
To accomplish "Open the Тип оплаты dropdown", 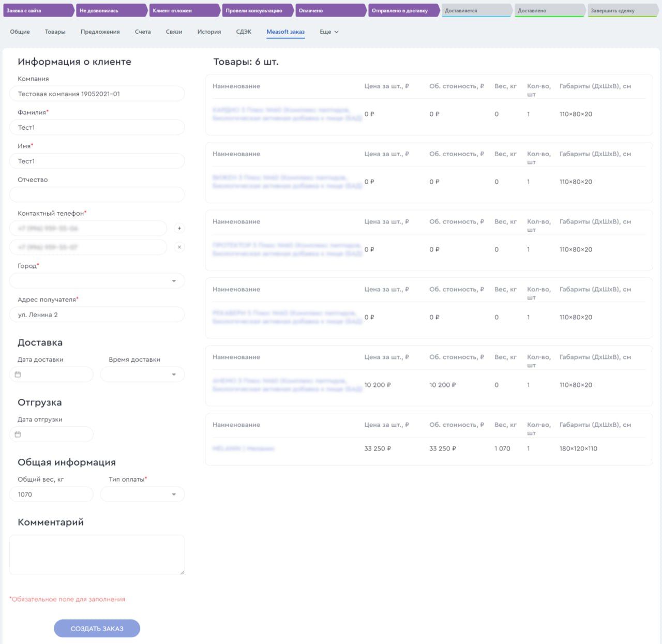I will point(142,495).
